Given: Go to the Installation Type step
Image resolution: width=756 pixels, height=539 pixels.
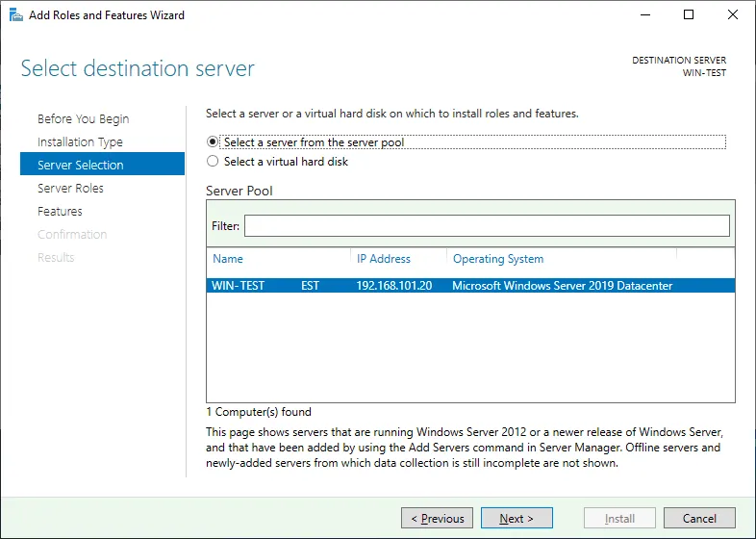Looking at the screenshot, I should click(80, 142).
